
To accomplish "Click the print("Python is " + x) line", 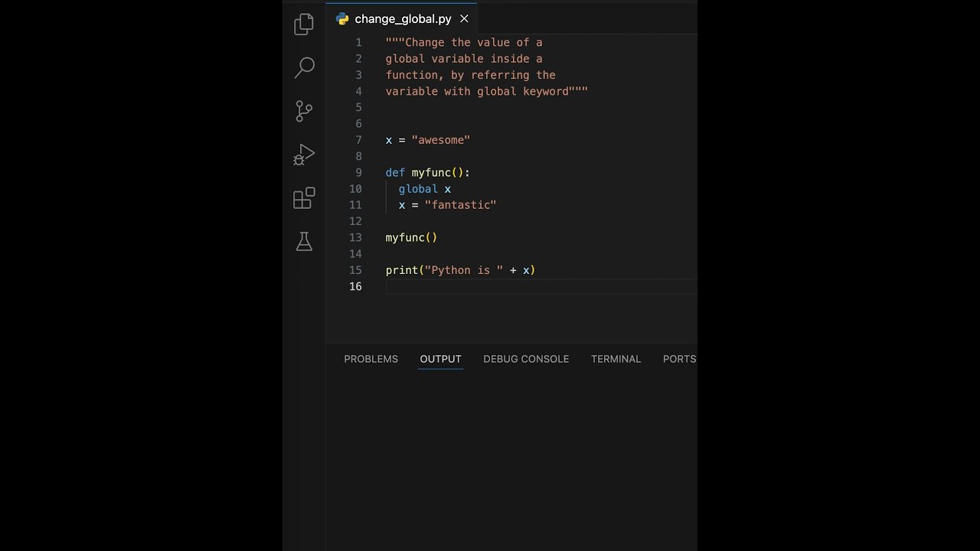I will coord(460,270).
